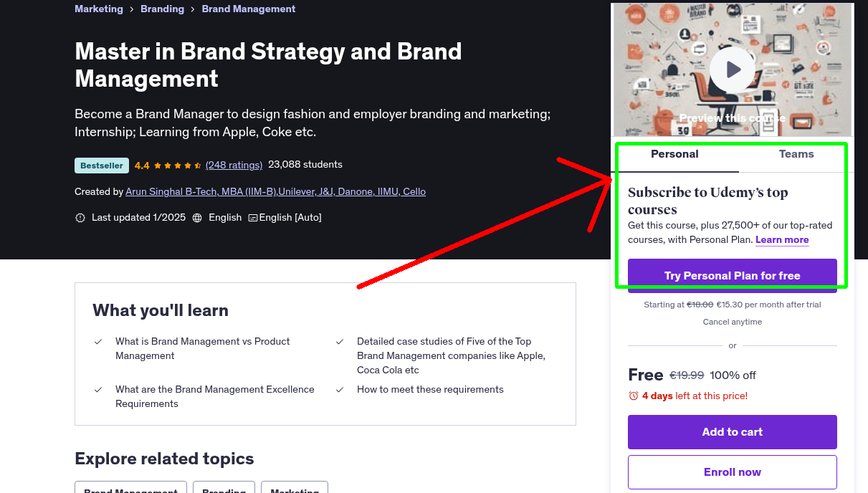Click Try Personal Plan for free
This screenshot has width=868, height=493.
pos(733,276)
